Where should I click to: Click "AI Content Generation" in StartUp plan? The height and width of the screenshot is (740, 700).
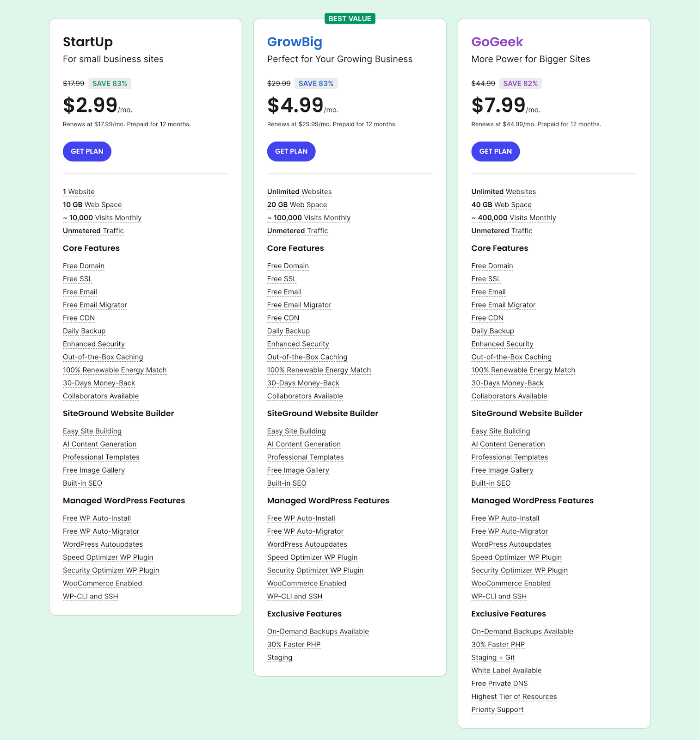[x=99, y=444]
